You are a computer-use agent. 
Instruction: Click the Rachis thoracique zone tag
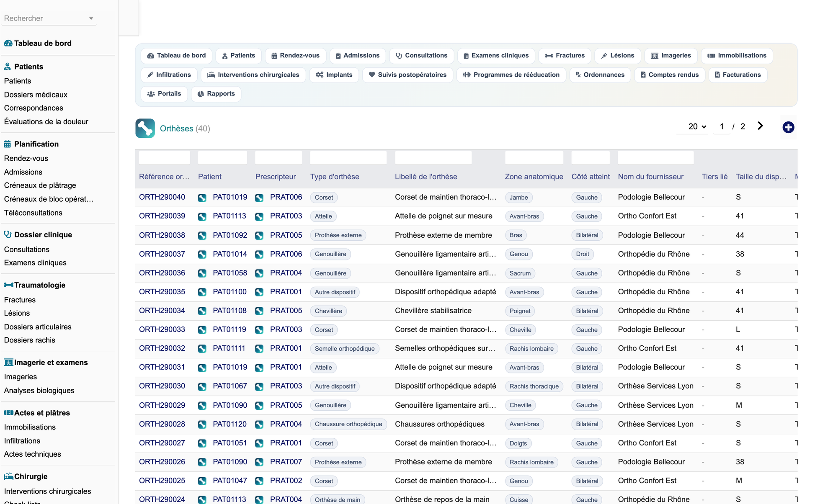tap(534, 386)
